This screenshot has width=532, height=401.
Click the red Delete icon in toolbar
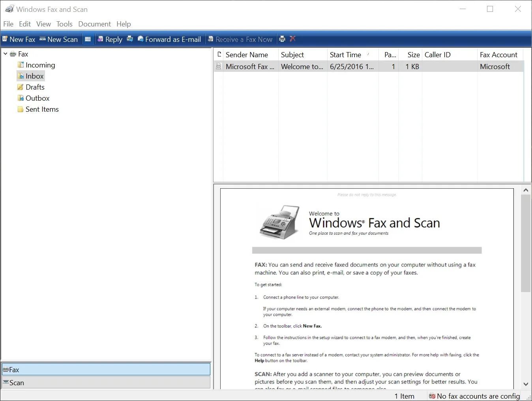coord(292,39)
